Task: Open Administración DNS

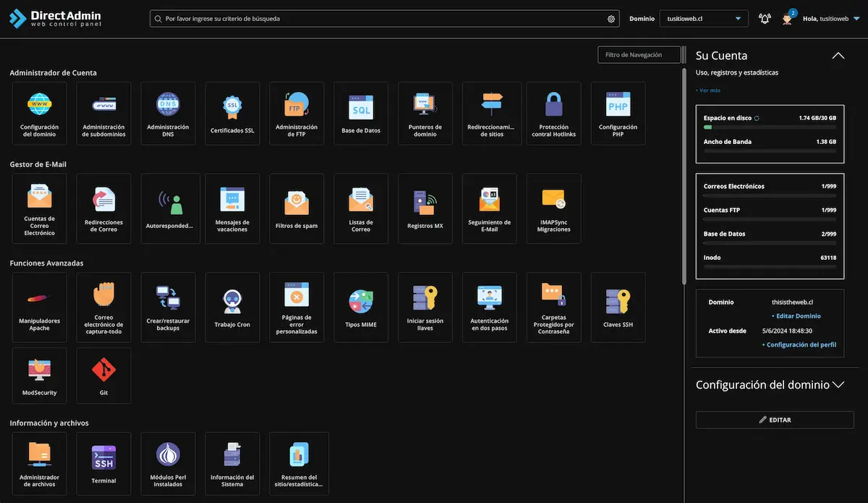Action: coord(168,113)
